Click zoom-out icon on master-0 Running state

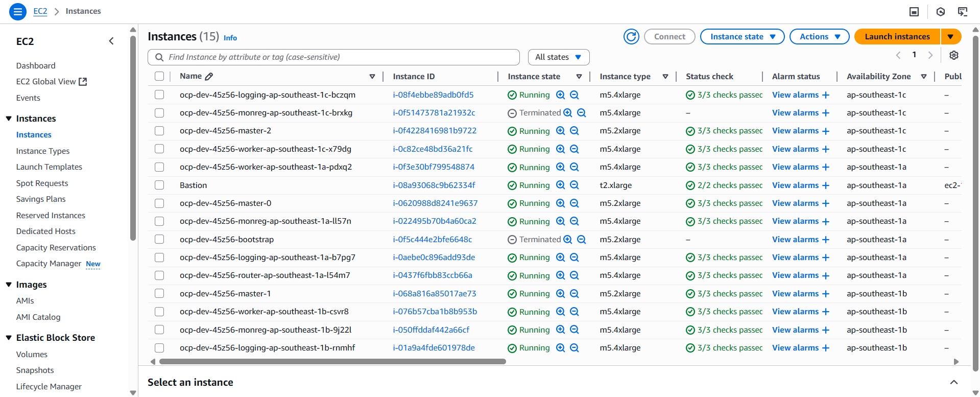tap(575, 203)
